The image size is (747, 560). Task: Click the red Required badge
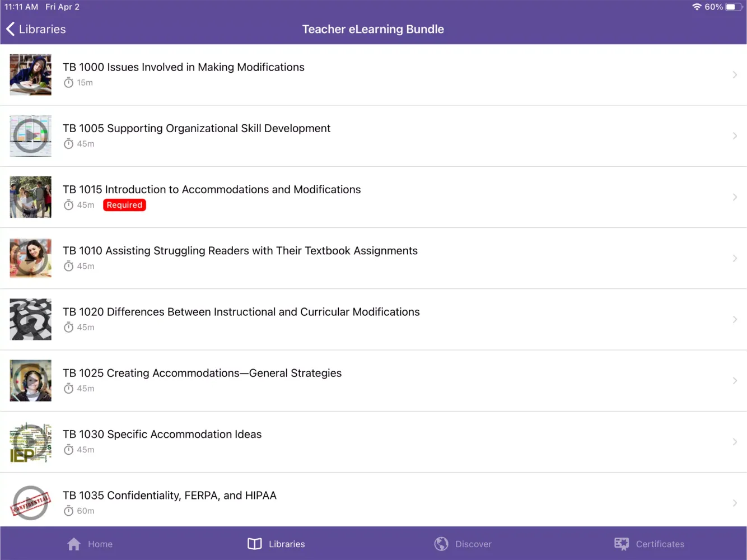click(124, 205)
